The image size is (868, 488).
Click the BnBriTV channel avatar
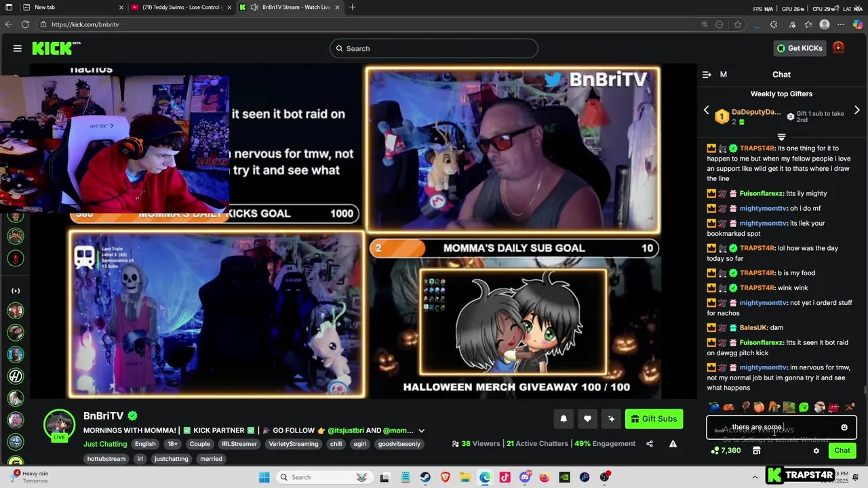coord(60,425)
